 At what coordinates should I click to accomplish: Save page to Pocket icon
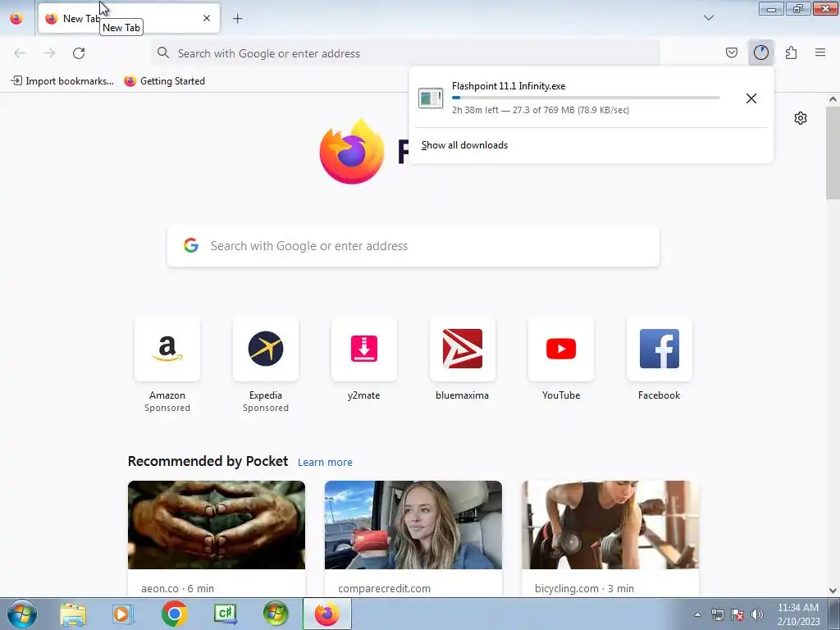(x=731, y=52)
